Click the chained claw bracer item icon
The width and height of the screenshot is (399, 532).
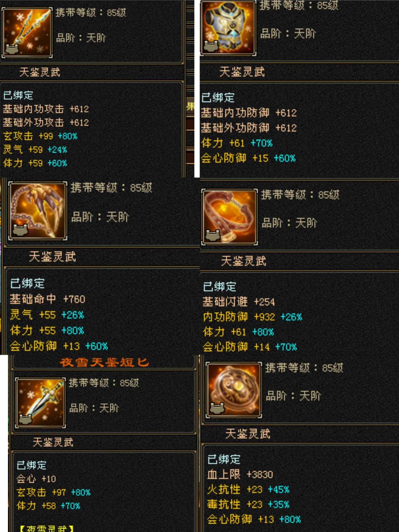pyautogui.click(x=37, y=211)
